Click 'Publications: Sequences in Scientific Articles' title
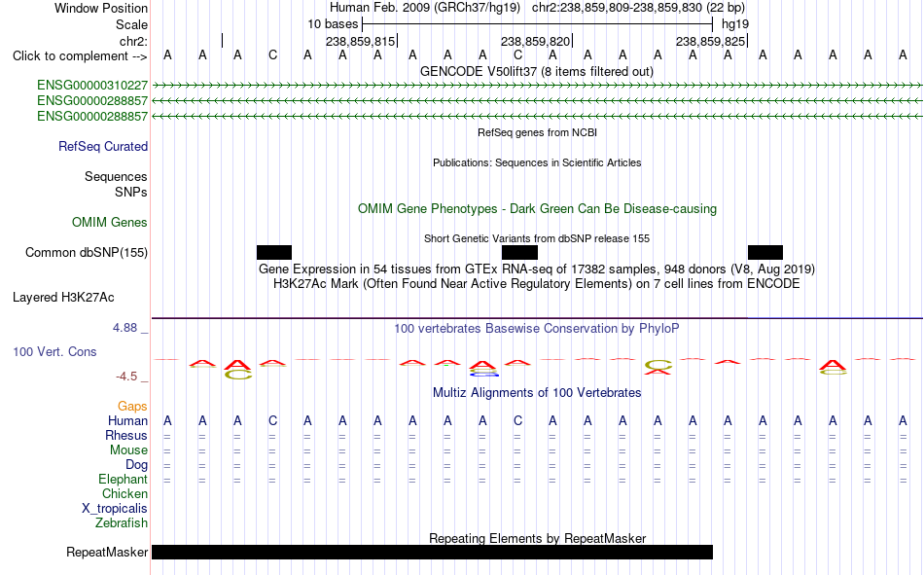Screen dimensions: 924x575 coord(537,162)
